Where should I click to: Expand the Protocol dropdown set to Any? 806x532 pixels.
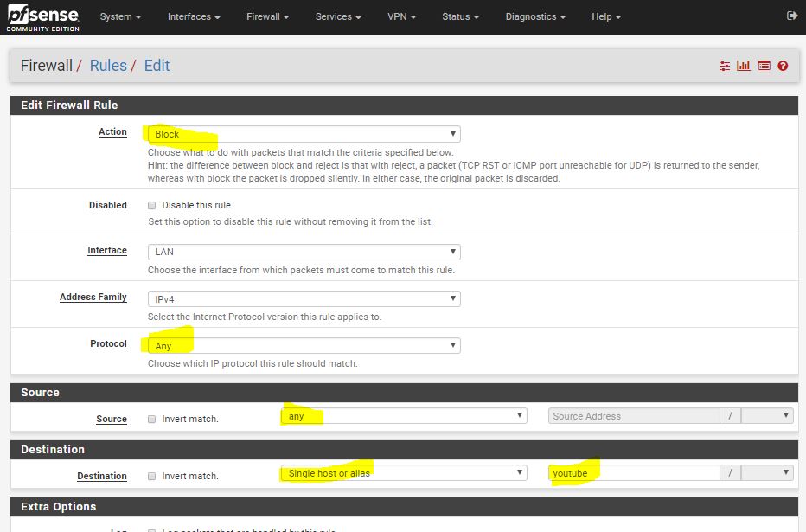(304, 345)
